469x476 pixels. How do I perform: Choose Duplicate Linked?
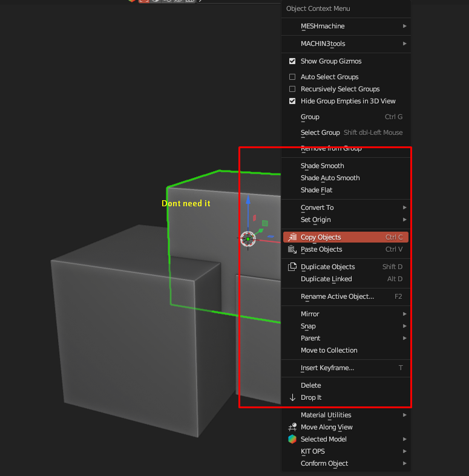click(346, 279)
